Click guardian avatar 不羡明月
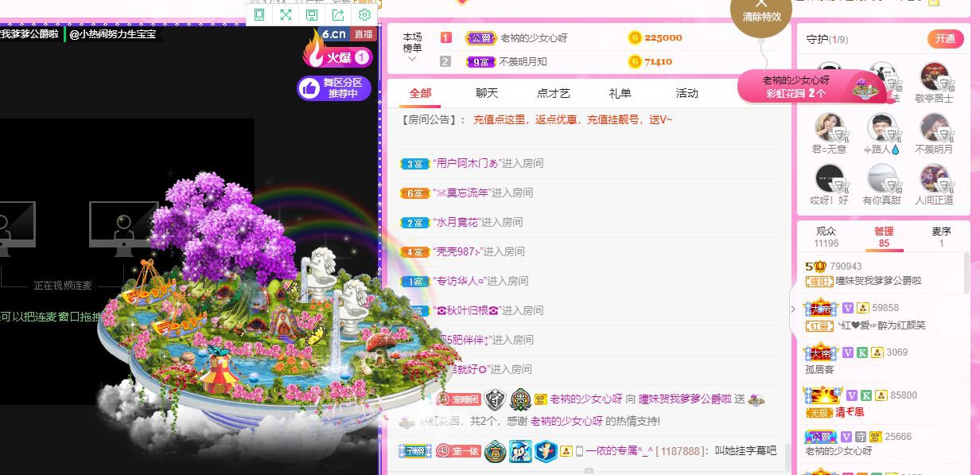This screenshot has width=980, height=475. [934, 127]
